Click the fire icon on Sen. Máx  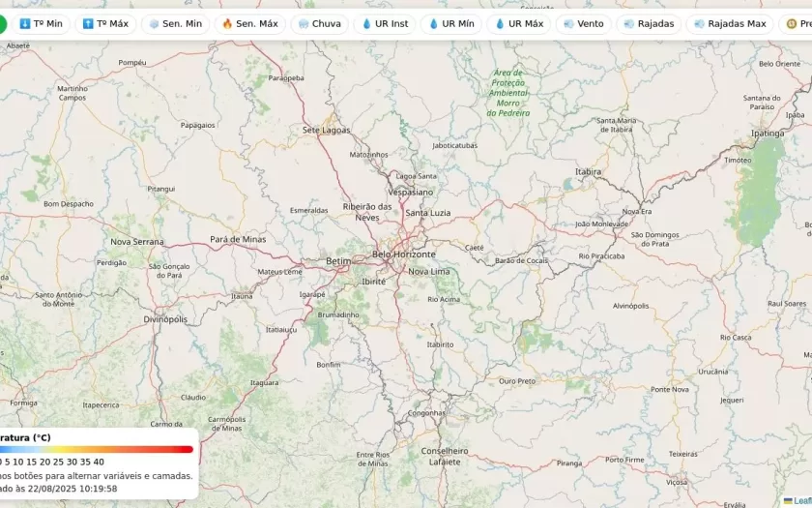tap(227, 24)
